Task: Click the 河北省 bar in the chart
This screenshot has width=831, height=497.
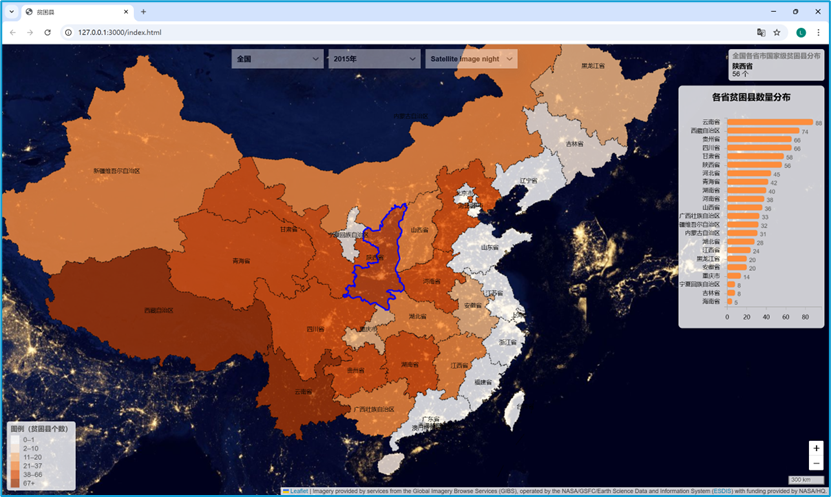Action: point(749,173)
